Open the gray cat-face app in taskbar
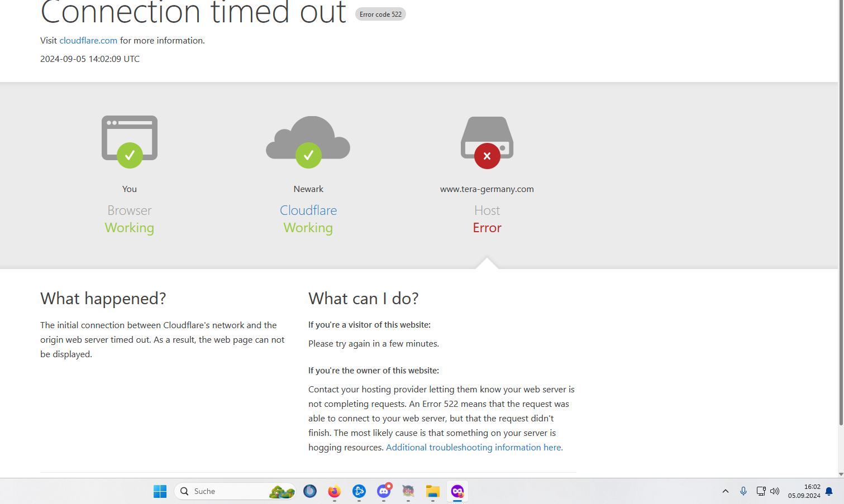This screenshot has width=844, height=504. pyautogui.click(x=408, y=491)
